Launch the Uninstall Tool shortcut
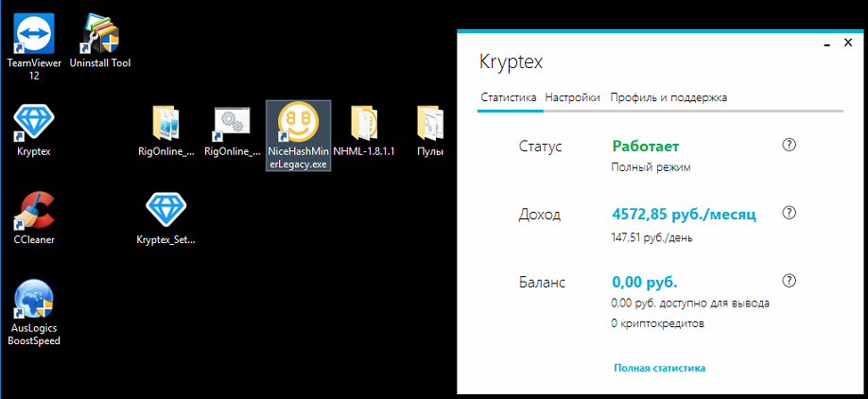 pos(99,40)
